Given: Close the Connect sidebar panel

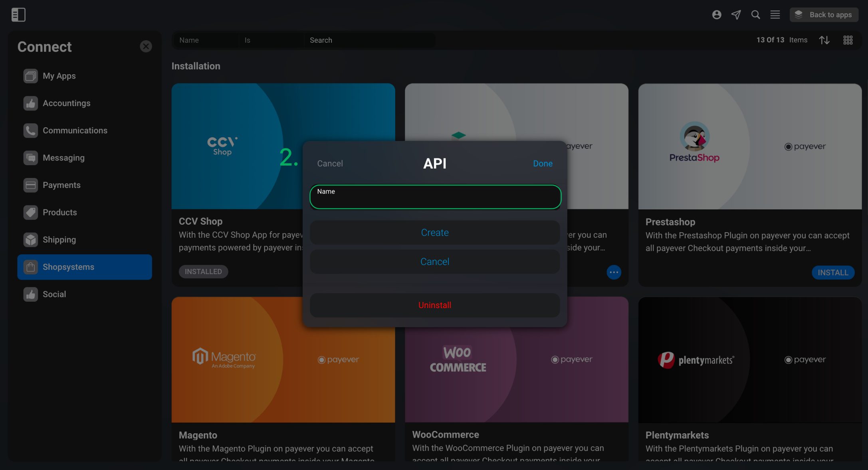Looking at the screenshot, I should [146, 46].
